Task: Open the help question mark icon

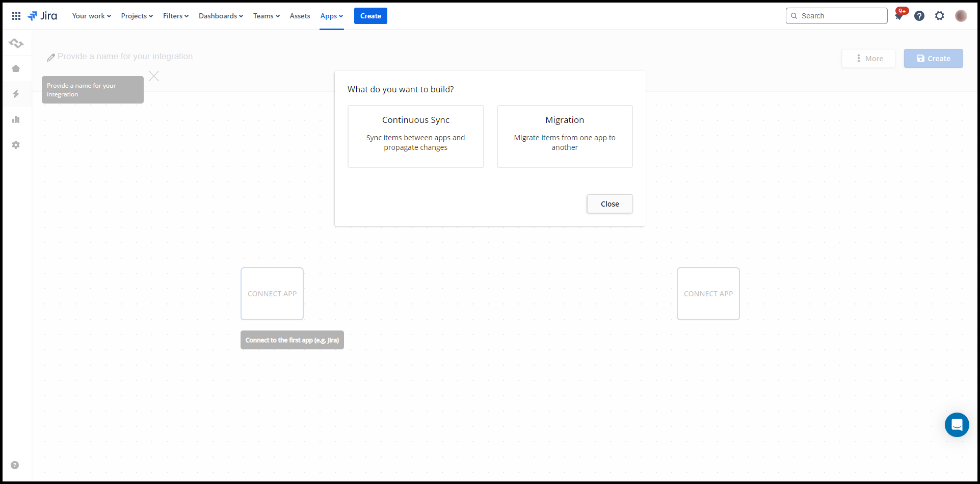Action: point(919,16)
